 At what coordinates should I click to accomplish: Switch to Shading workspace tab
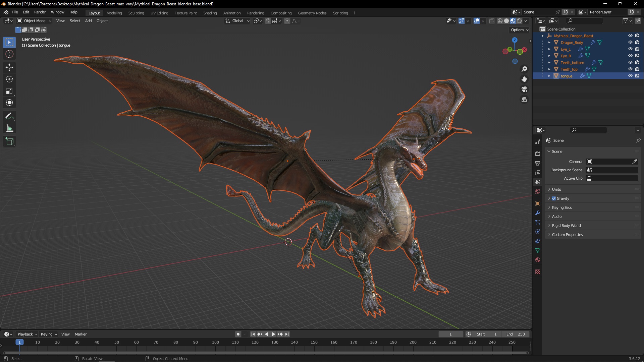(210, 13)
